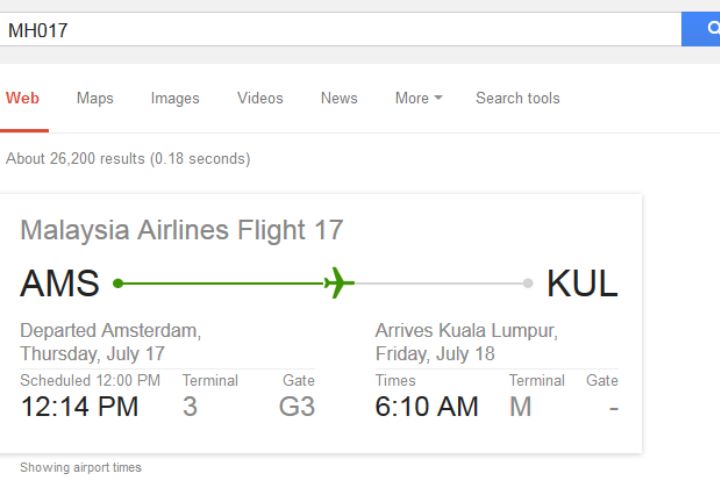Screen dimensions: 720x485
Task: Click the flight progress line
Action: 323,283
